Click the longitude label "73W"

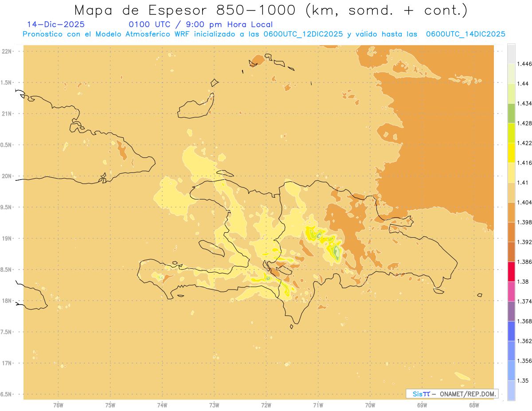coord(214,405)
